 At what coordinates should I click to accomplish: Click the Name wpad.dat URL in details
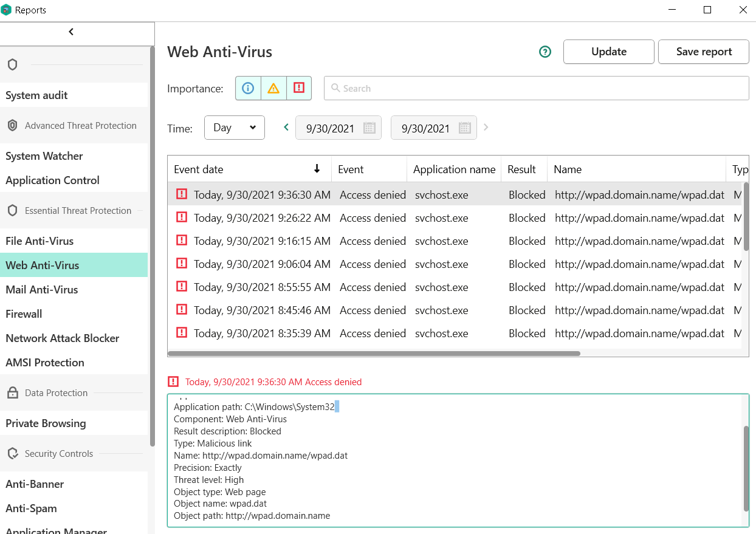point(275,455)
